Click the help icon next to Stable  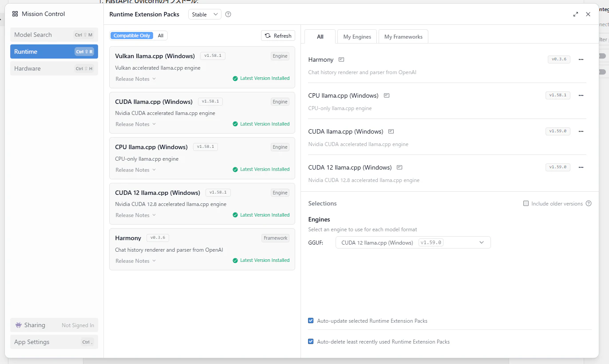pyautogui.click(x=228, y=14)
